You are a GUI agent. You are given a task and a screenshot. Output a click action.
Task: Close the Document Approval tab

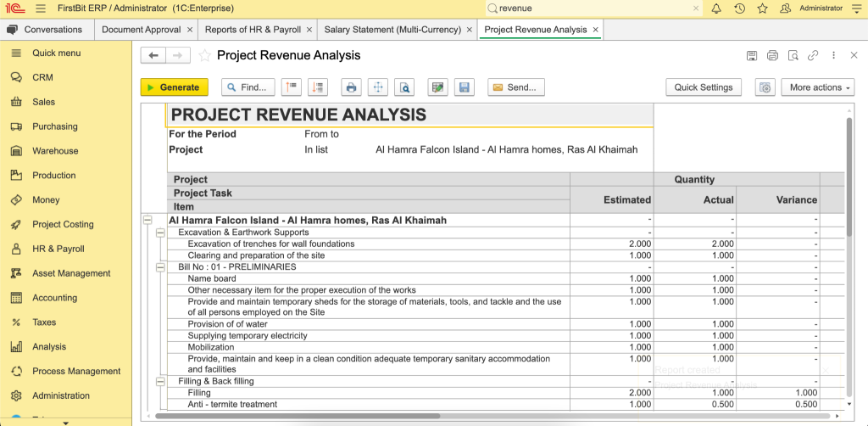click(x=190, y=30)
